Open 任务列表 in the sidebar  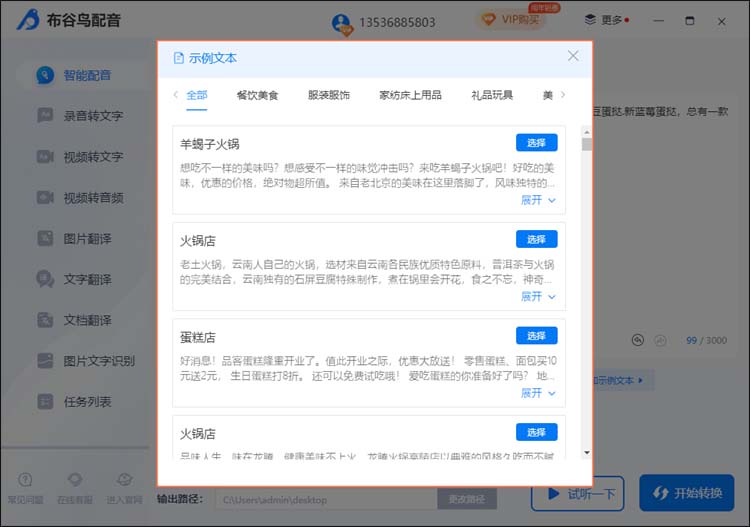(74, 401)
